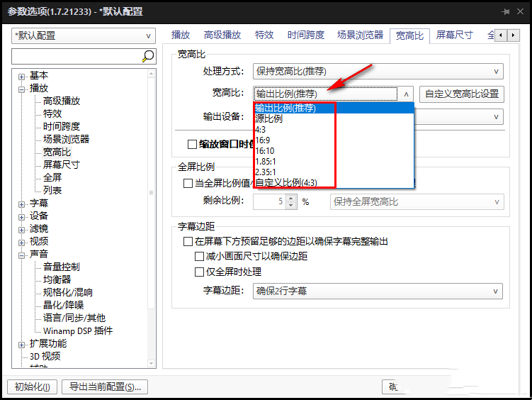Viewport: 532px width, 400px height.
Task: Collapse the 声音 tree node
Action: pos(21,255)
